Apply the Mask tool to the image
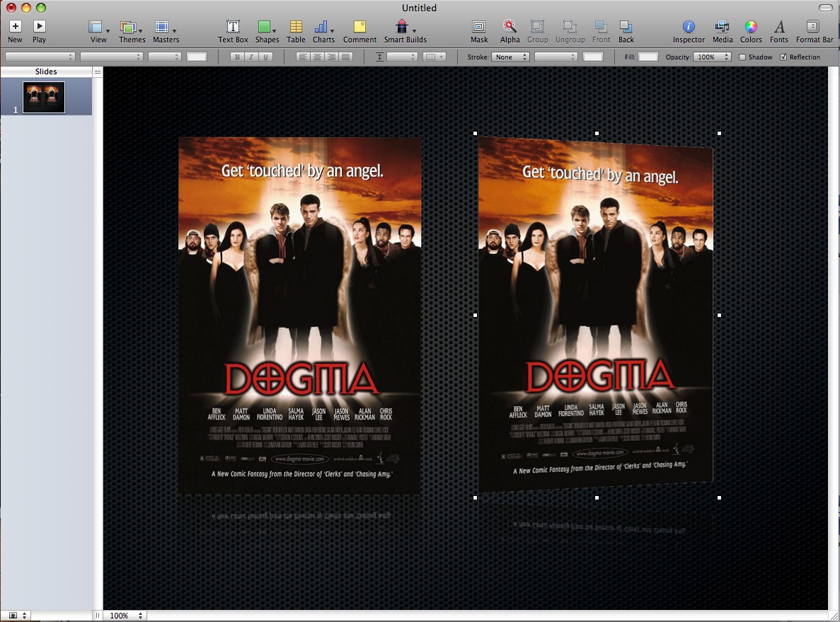The height and width of the screenshot is (622, 840). [479, 32]
